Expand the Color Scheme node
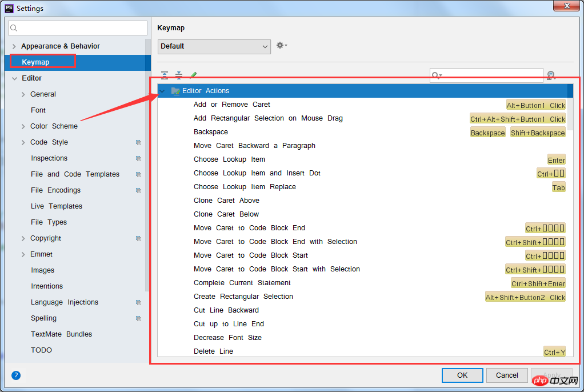The height and width of the screenshot is (392, 584). (x=23, y=126)
